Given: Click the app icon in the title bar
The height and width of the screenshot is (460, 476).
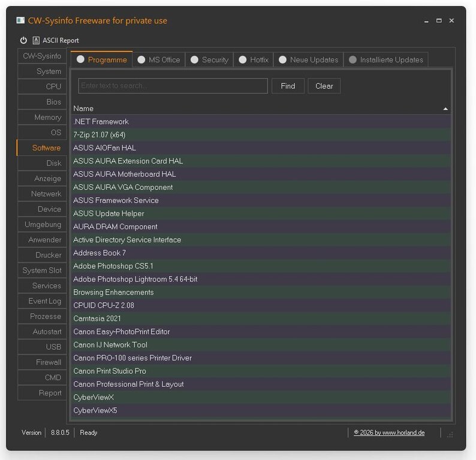Looking at the screenshot, I should coord(20,20).
